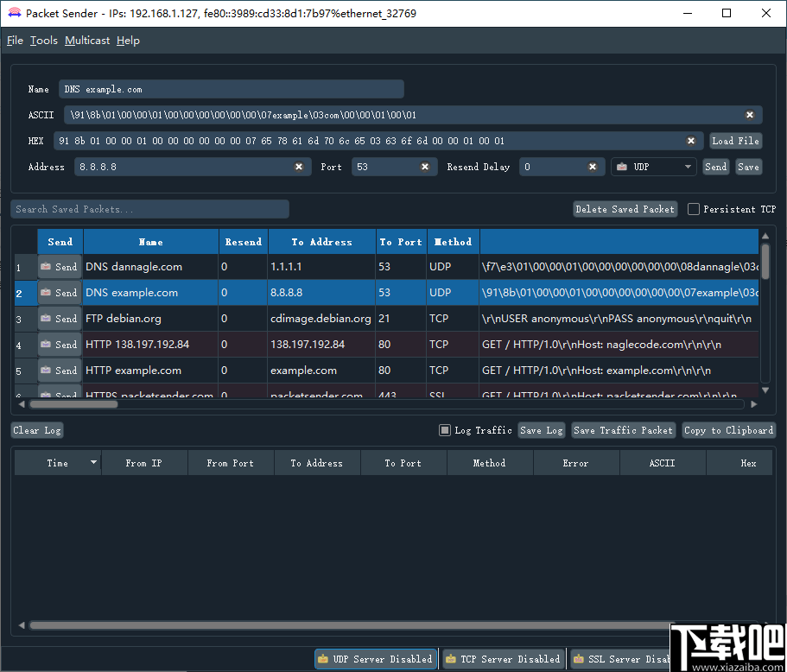This screenshot has width=787, height=672.
Task: Clear the HEX field using the X icon
Action: (691, 140)
